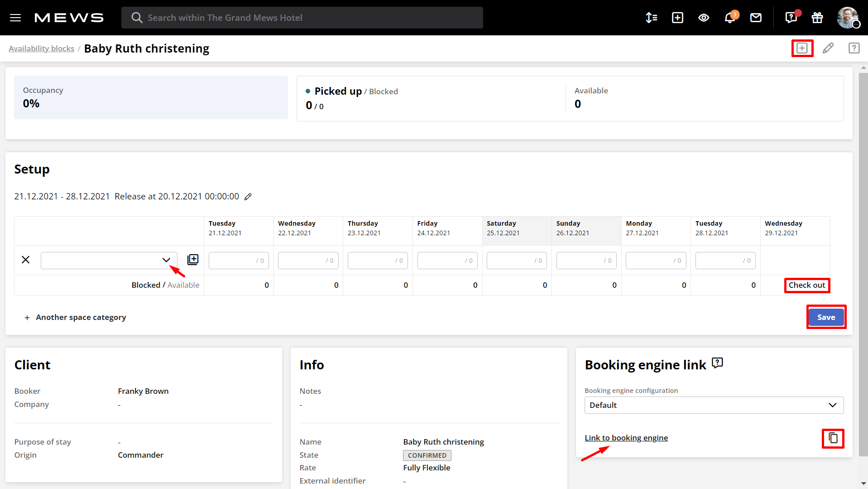Open the profile avatar account menu
Viewport: 868px width, 489px height.
[x=848, y=18]
